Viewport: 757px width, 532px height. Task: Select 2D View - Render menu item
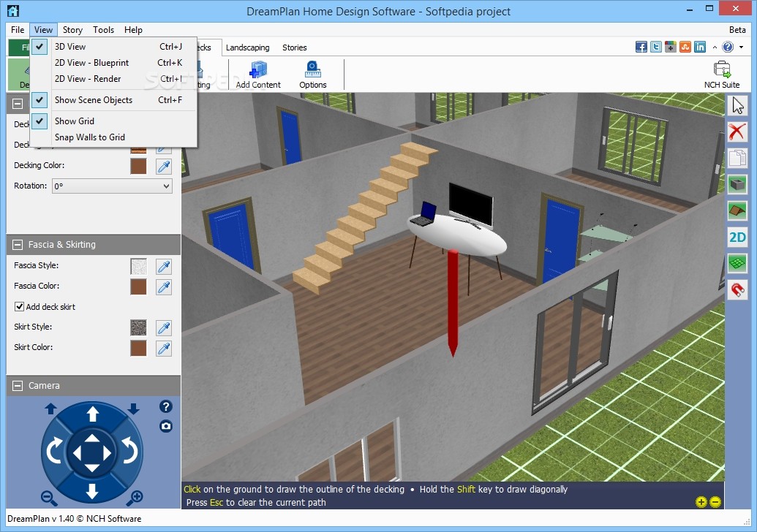(113, 79)
